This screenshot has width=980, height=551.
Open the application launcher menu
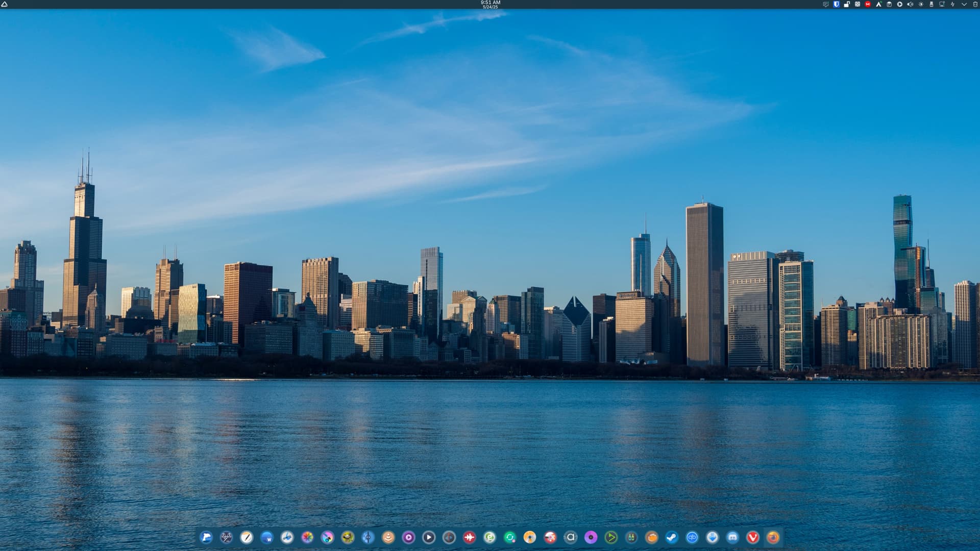(5, 4)
